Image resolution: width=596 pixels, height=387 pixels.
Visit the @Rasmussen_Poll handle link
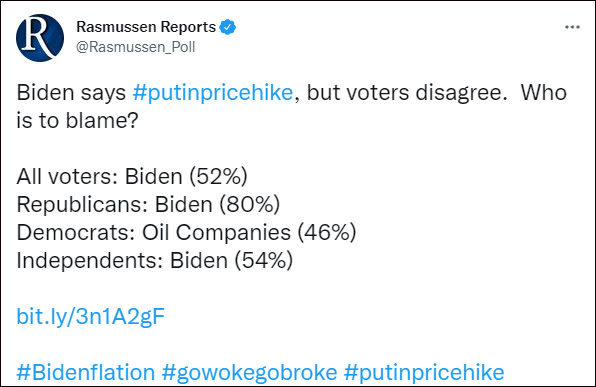tap(136, 47)
